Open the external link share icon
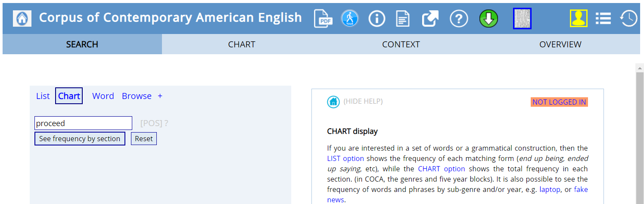 pos(430,19)
